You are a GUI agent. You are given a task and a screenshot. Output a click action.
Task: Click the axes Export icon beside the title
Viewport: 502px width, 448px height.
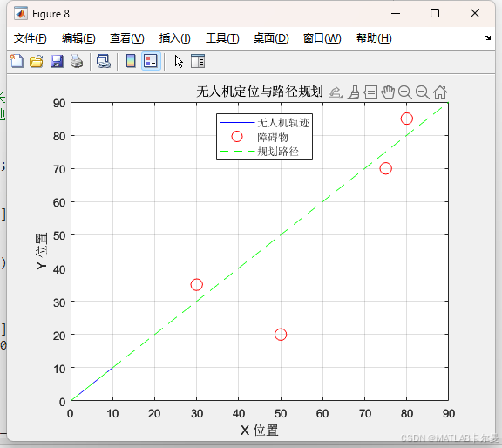pyautogui.click(x=336, y=92)
